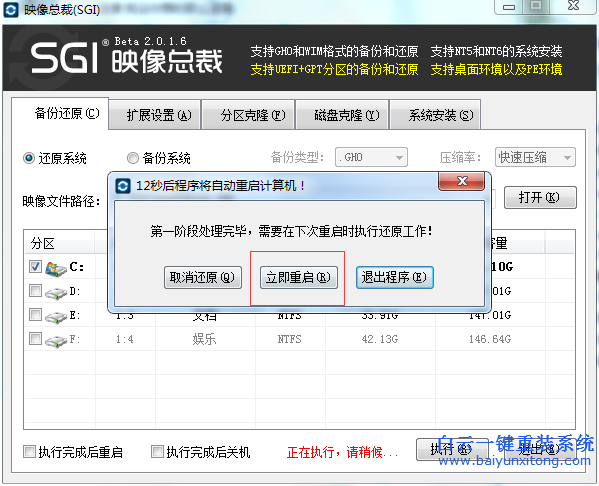Click the 正在执行，请稍候 status text
This screenshot has height=486, width=599.
coord(342,452)
